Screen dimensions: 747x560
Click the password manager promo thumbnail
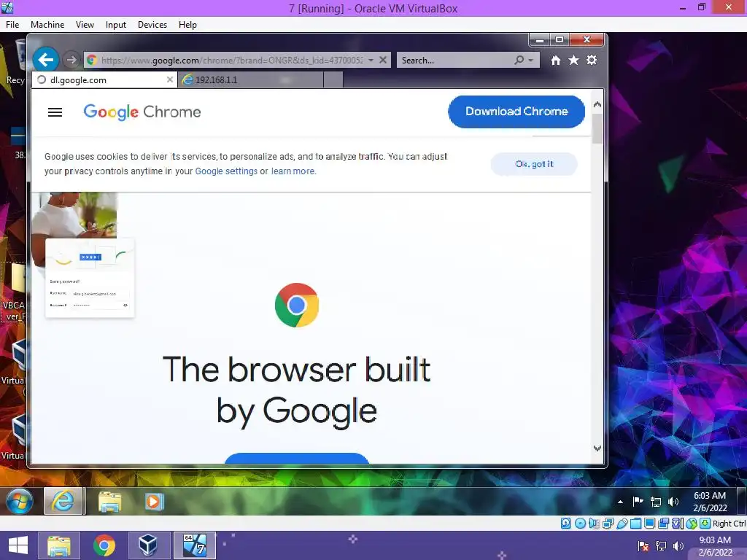tap(90, 278)
